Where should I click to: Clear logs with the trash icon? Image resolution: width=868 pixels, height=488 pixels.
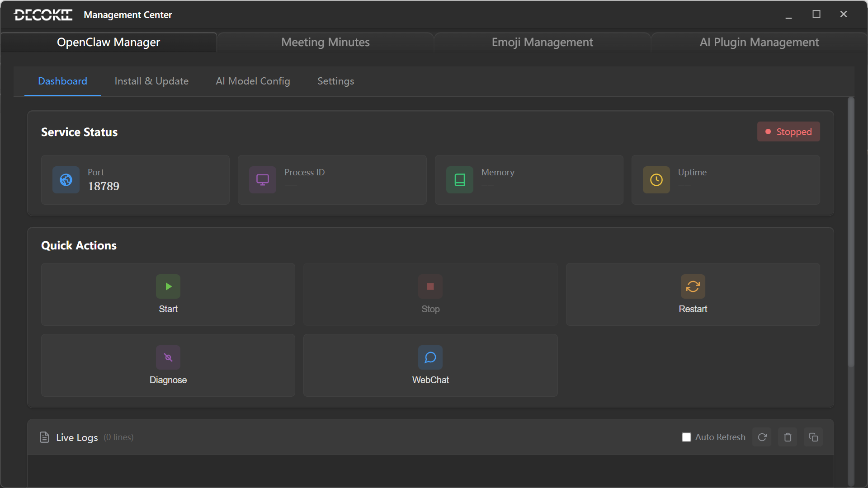pos(788,437)
